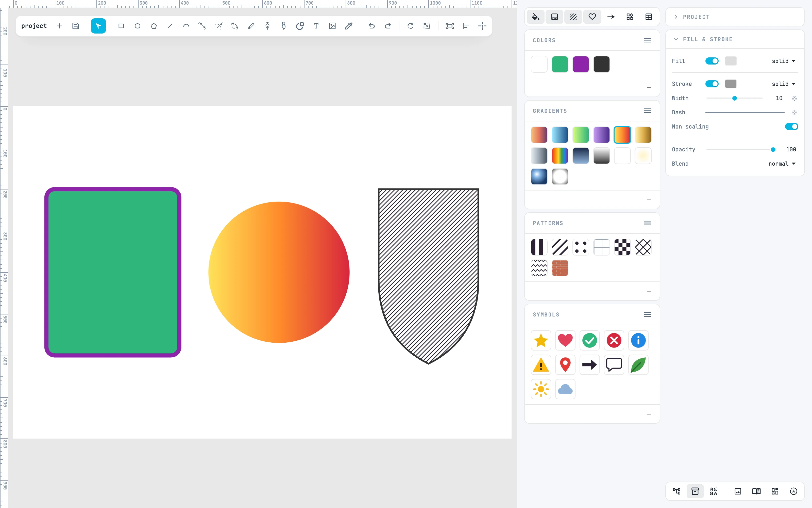Select the Pencil freehand tool

pyautogui.click(x=251, y=26)
